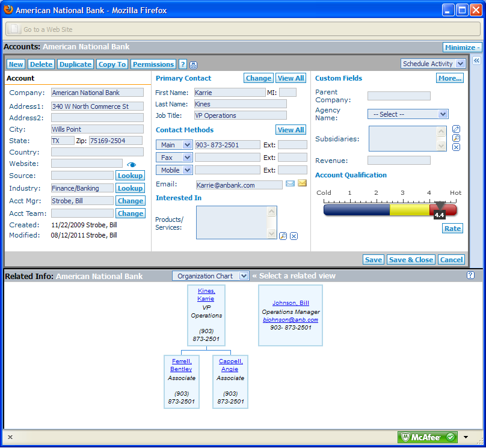
Task: Click the Save & Close button
Action: tap(411, 260)
